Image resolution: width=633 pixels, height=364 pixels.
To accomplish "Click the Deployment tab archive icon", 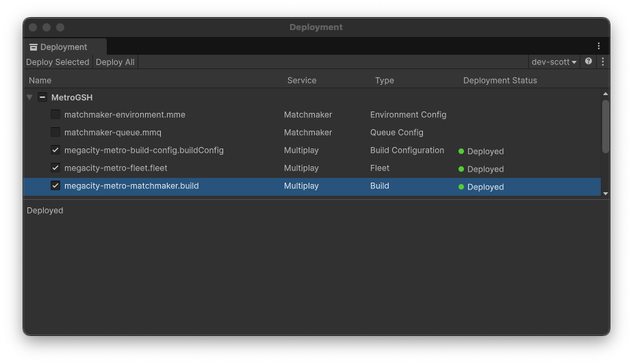I will coord(34,47).
